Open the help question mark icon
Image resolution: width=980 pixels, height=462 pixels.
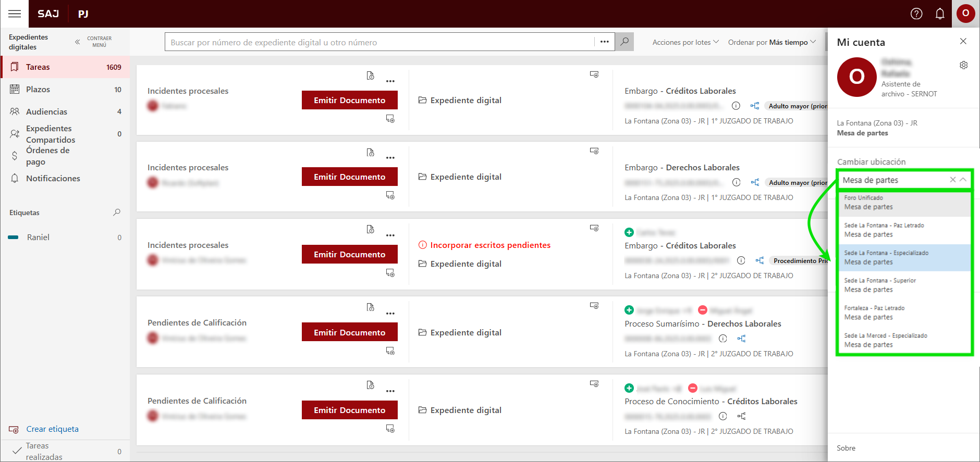pyautogui.click(x=916, y=14)
